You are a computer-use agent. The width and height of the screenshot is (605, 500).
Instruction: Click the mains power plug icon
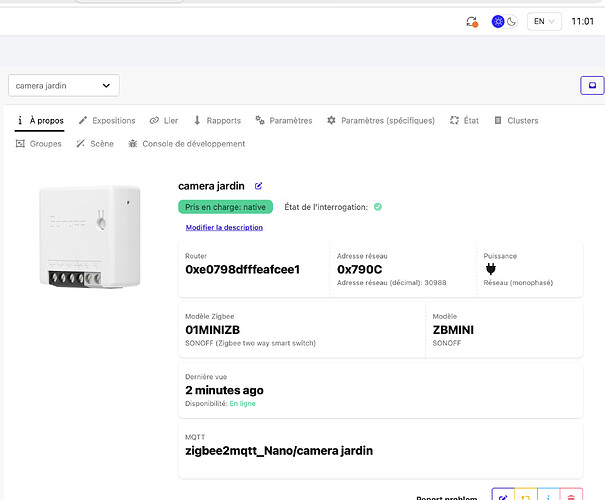(x=491, y=269)
